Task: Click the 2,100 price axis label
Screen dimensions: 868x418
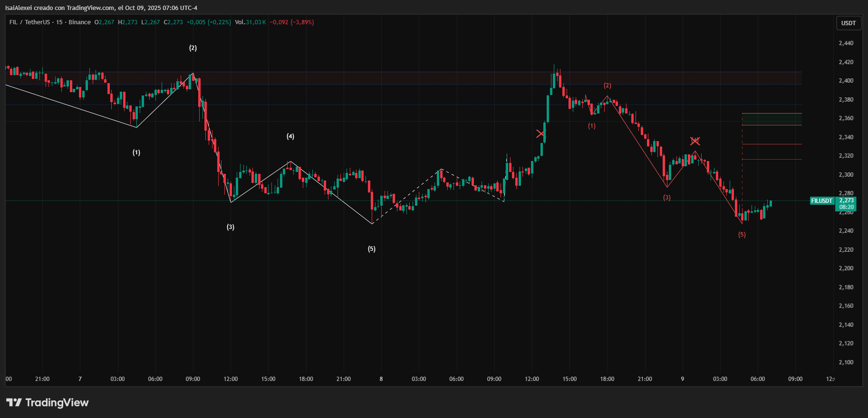Action: [846, 362]
